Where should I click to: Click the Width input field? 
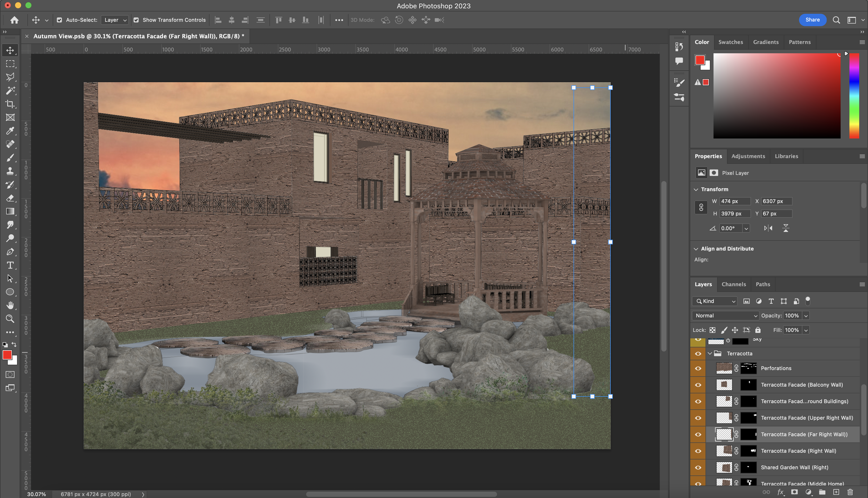[x=734, y=201]
